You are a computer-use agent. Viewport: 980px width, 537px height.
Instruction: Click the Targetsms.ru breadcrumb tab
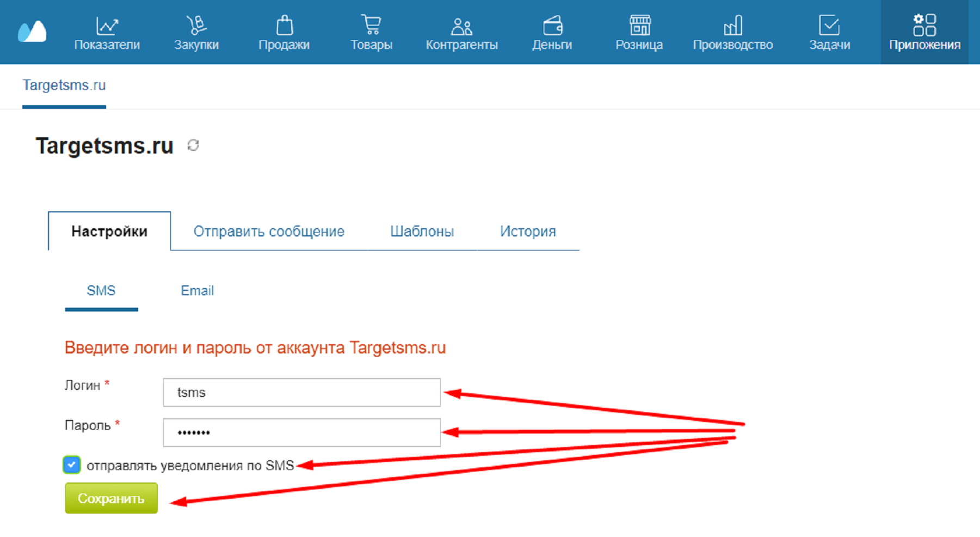pyautogui.click(x=64, y=86)
